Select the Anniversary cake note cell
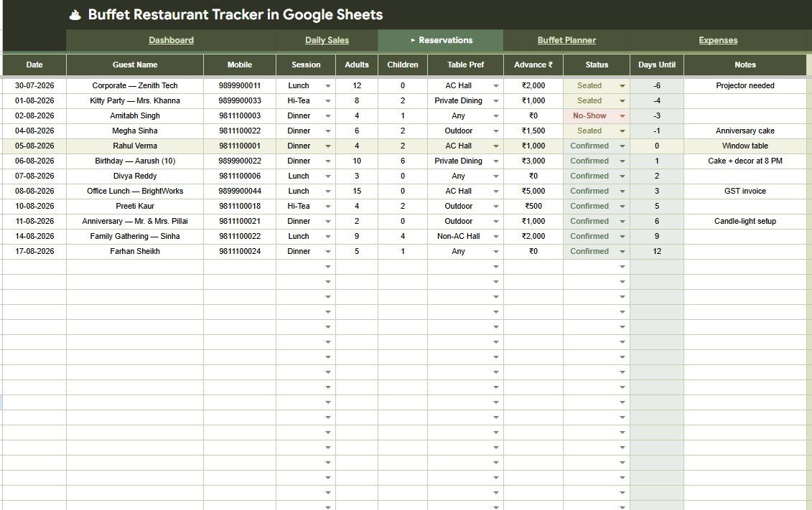812x510 pixels. click(745, 131)
